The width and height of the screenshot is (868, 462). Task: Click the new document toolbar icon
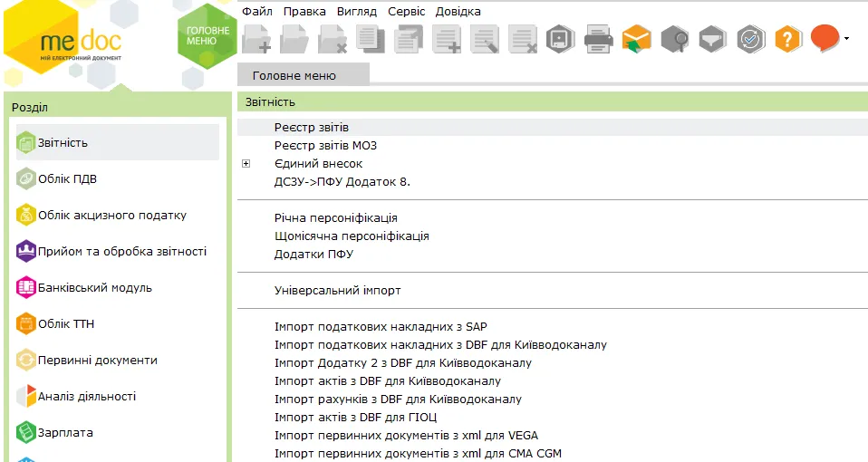click(256, 39)
